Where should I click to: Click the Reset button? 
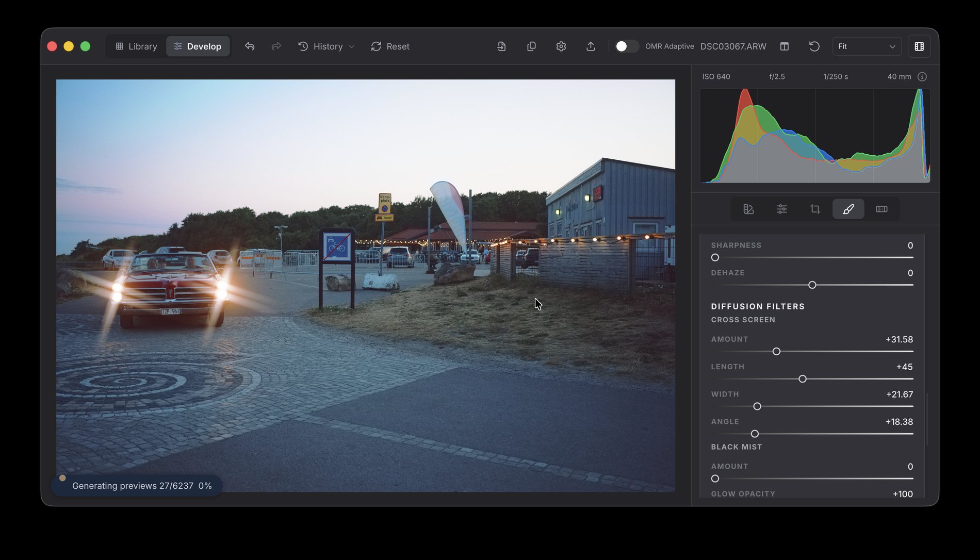tap(390, 46)
